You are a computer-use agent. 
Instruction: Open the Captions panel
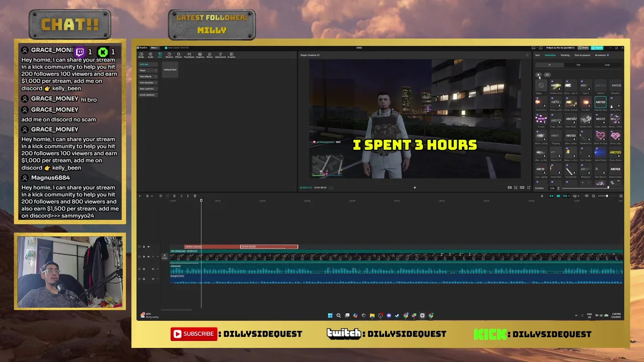(x=200, y=55)
